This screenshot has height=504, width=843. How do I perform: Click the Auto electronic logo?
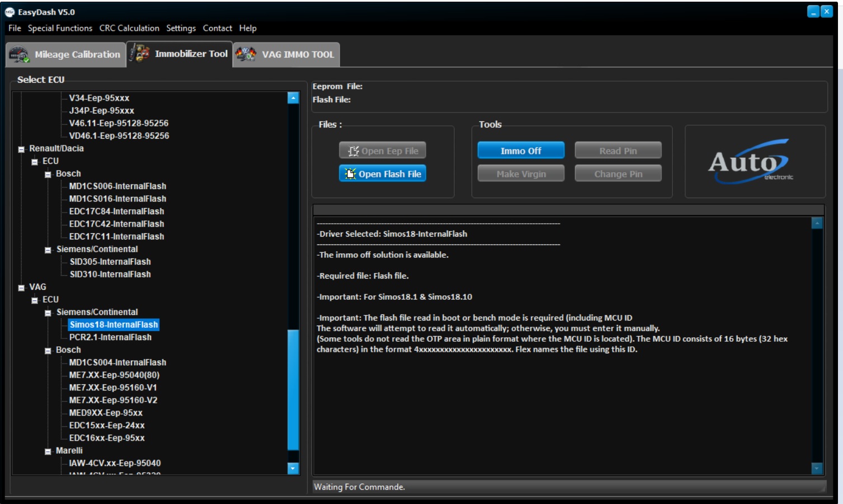click(750, 162)
